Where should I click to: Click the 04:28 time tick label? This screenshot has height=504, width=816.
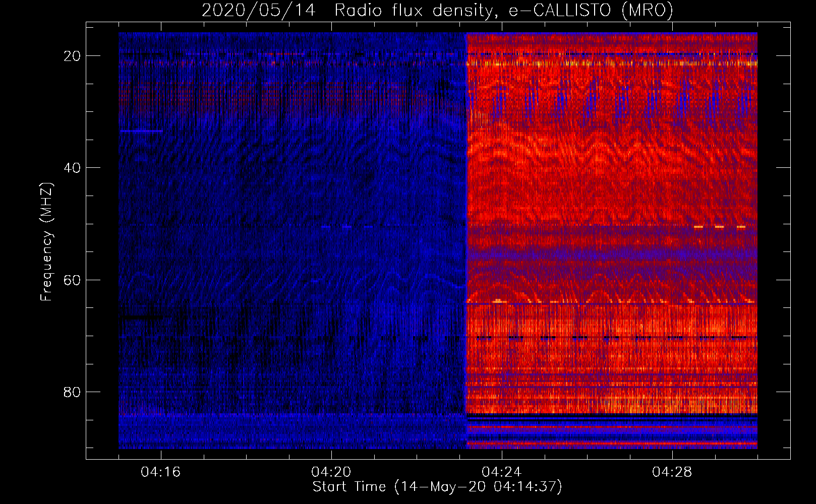coord(672,472)
